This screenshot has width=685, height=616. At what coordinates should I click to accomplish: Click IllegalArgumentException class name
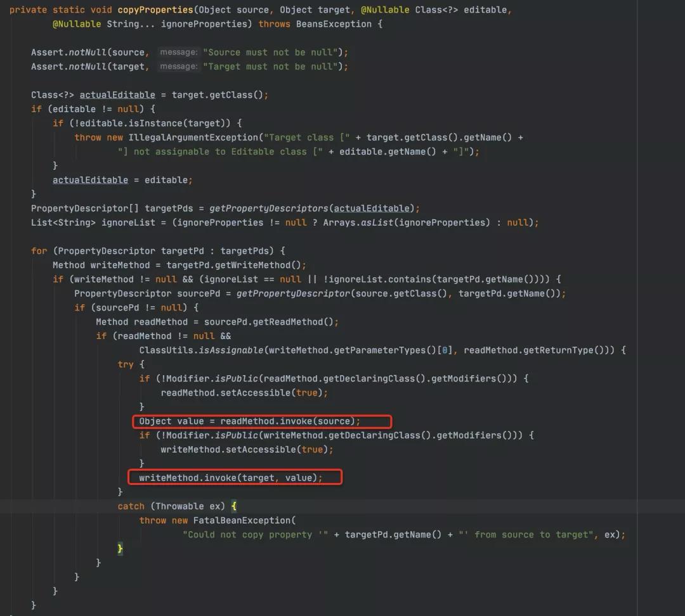(193, 138)
